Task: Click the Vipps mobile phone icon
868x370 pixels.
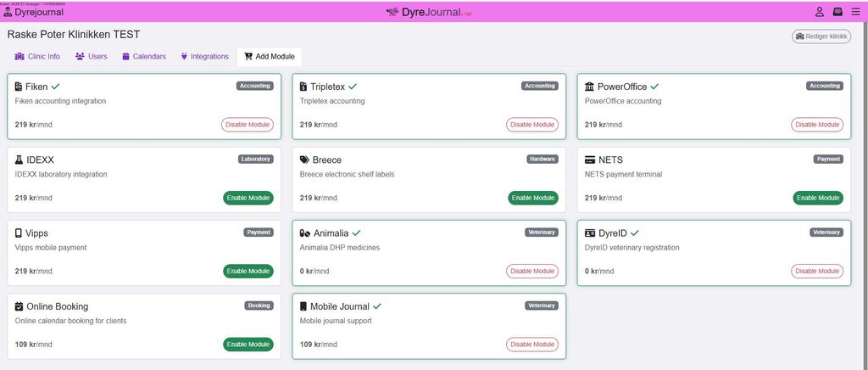Action: coord(19,233)
